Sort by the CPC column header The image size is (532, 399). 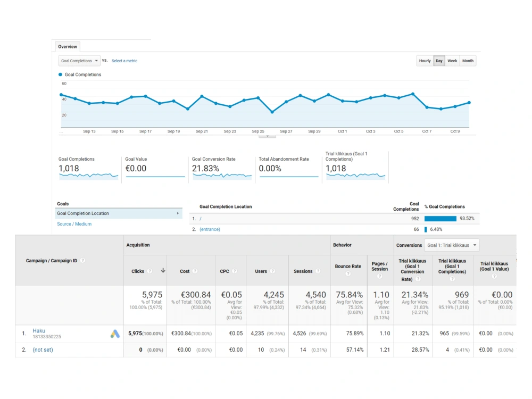(x=225, y=271)
